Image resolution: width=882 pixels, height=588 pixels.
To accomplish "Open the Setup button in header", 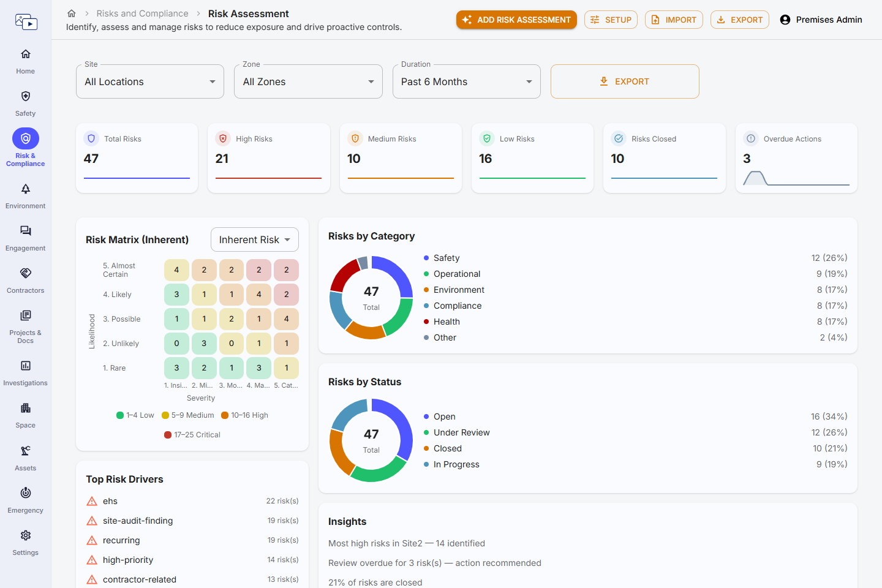I will (x=611, y=20).
